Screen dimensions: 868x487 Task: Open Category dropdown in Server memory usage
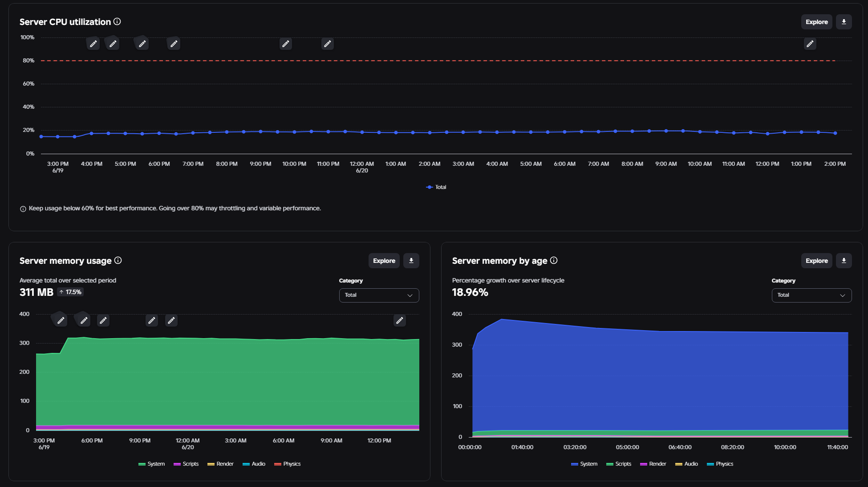379,295
